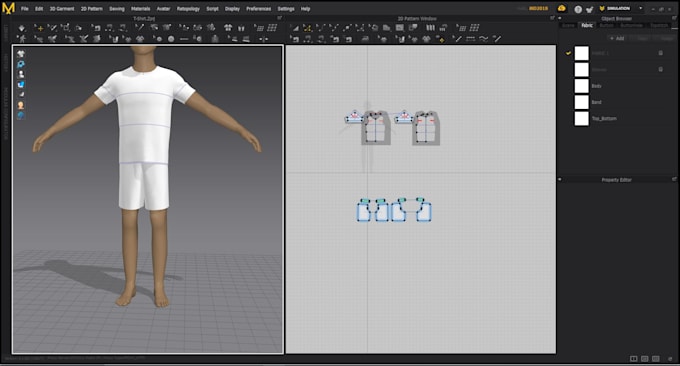Open the Materials menu
The width and height of the screenshot is (680, 366).
point(141,9)
